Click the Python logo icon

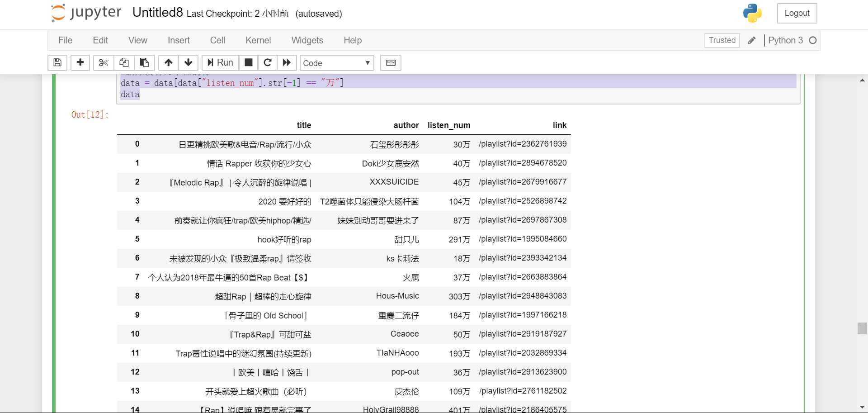[x=752, y=13]
